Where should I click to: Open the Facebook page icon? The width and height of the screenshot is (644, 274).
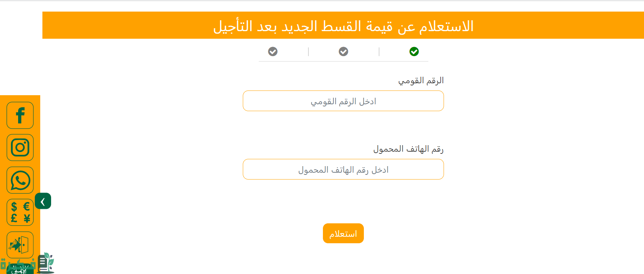(20, 115)
